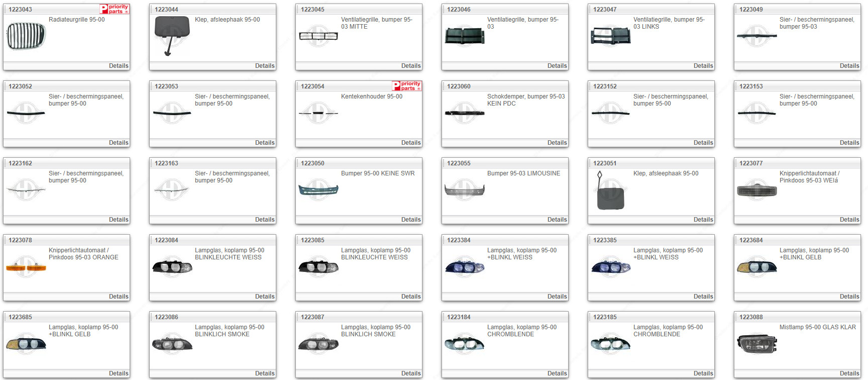Screen dimensions: 868x380
Task: Open the chrome headlight image for 1223184
Action: coord(465,344)
